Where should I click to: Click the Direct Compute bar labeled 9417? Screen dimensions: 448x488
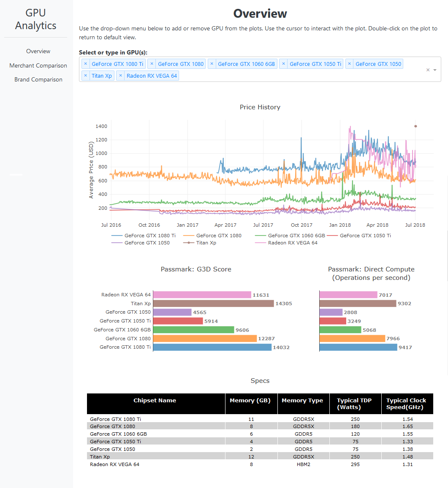358,347
